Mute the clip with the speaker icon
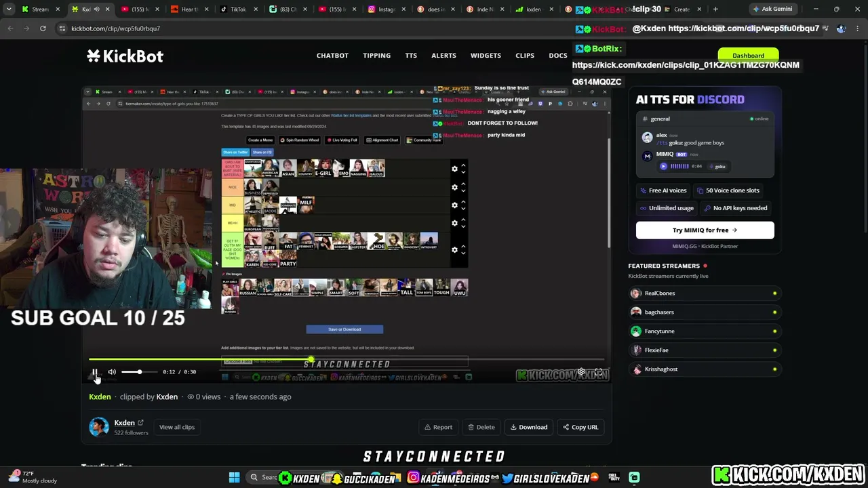The image size is (868, 488). coord(112,372)
